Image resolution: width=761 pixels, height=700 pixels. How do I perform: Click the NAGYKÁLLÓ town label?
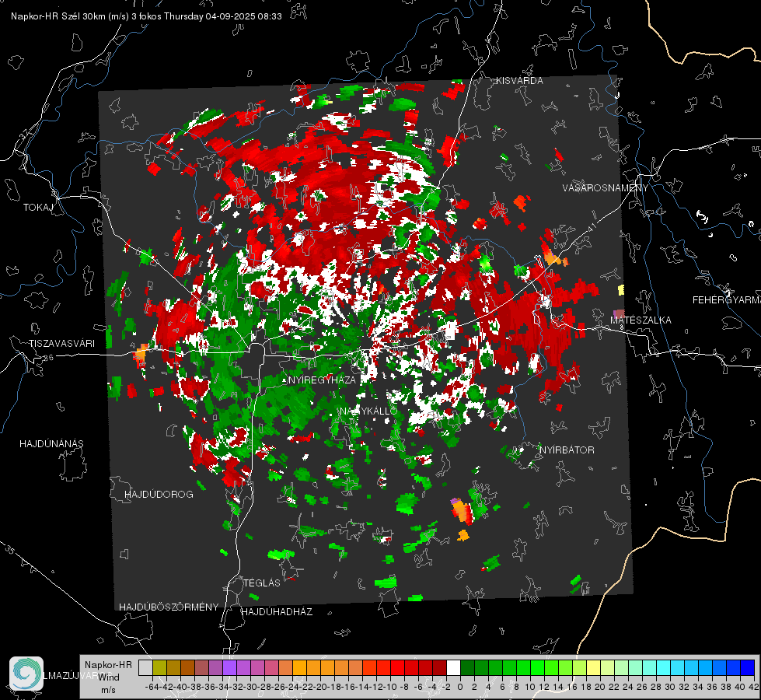click(x=368, y=411)
